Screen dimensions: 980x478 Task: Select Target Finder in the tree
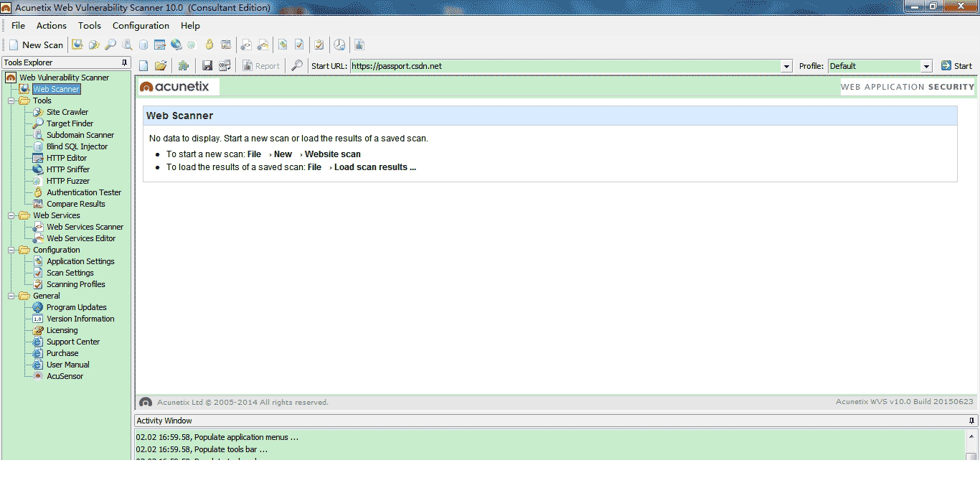(x=70, y=123)
